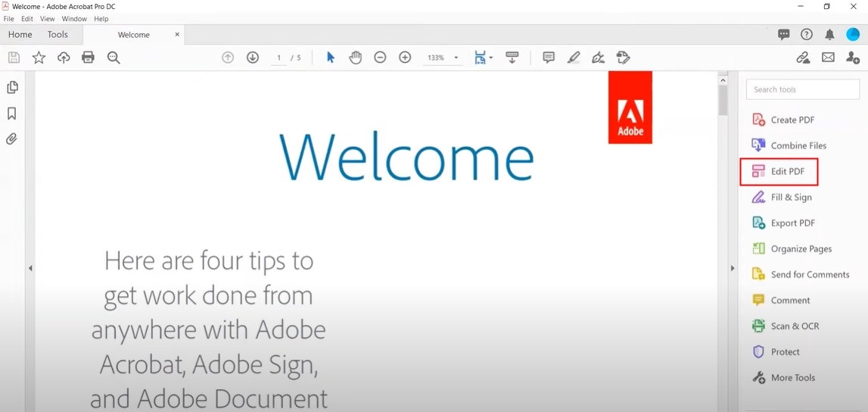Open the Help question mark icon
Screen dimensions: 868x412
coord(807,34)
